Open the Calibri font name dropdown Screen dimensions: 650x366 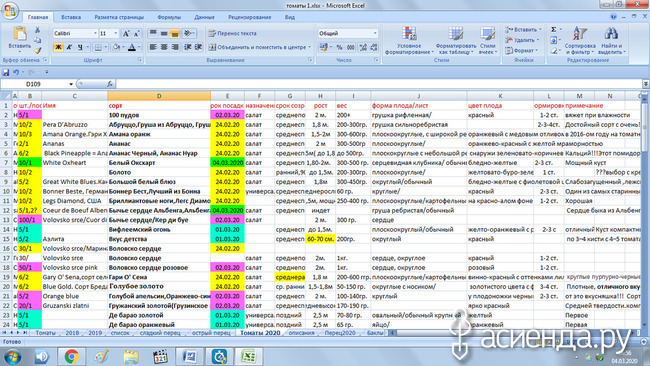[x=95, y=34]
